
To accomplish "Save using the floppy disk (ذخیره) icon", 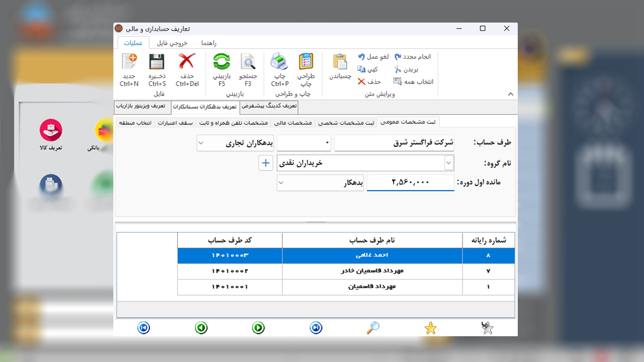I will [x=157, y=62].
